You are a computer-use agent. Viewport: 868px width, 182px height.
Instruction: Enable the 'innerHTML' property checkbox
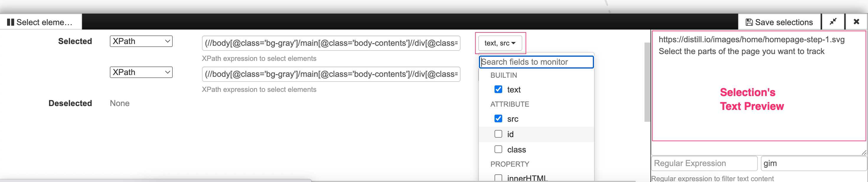click(498, 178)
